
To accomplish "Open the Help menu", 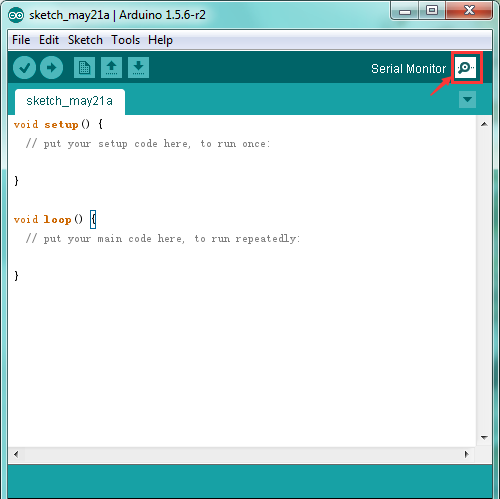I will tap(160, 40).
